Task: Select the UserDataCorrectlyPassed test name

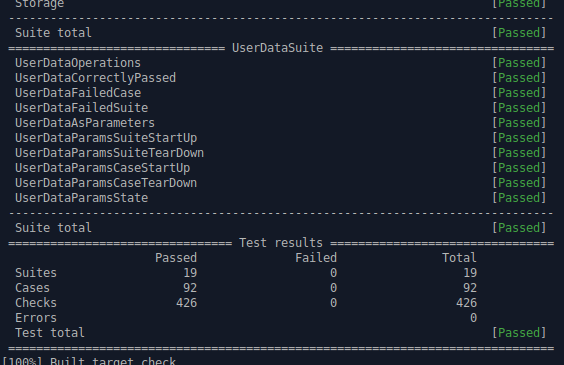Action: click(95, 78)
